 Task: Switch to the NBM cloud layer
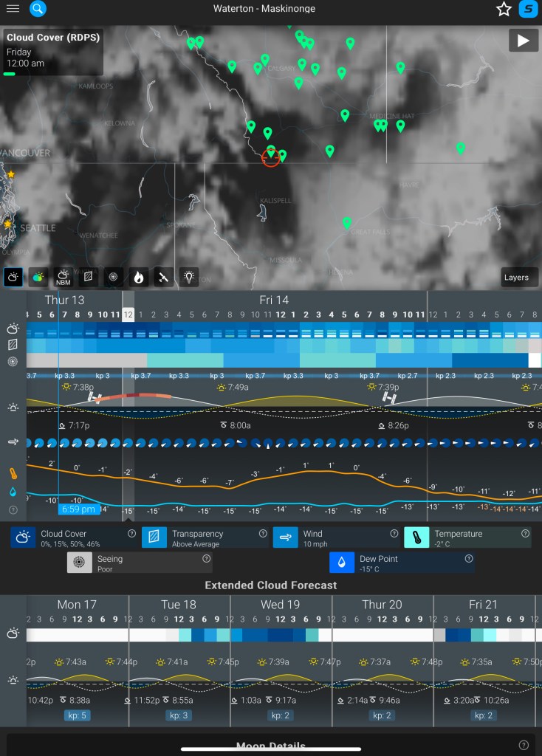(x=62, y=277)
